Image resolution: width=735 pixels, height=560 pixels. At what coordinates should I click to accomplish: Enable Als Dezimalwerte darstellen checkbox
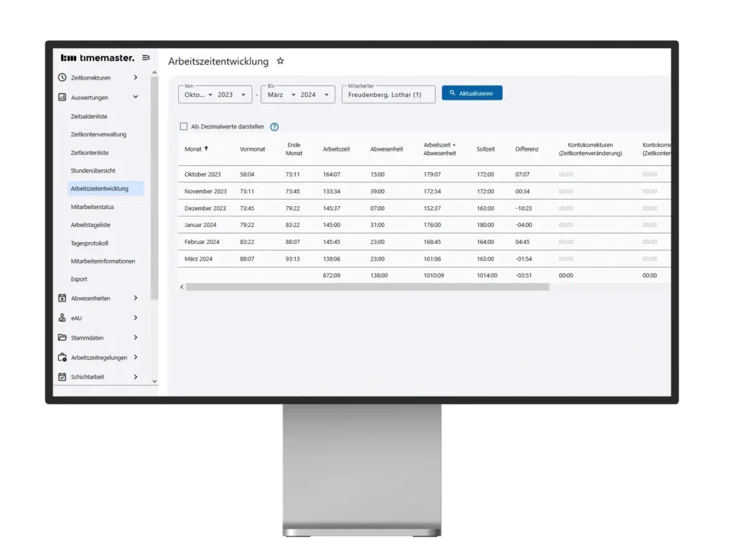[x=184, y=126]
